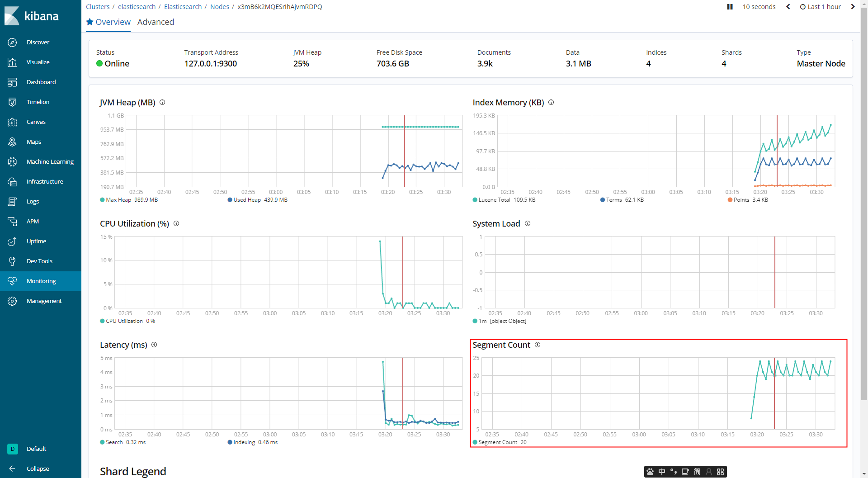Viewport: 868px width, 478px height.
Task: Open Management settings in sidebar
Action: click(x=41, y=301)
